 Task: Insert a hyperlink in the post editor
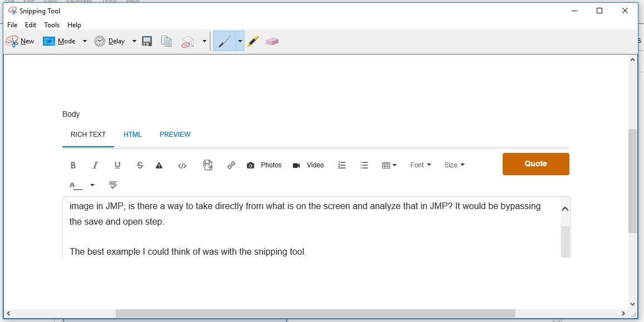(x=231, y=165)
